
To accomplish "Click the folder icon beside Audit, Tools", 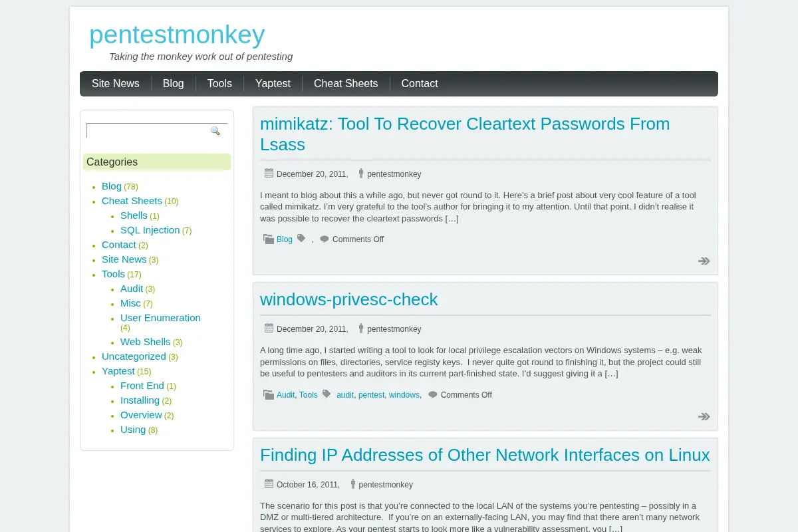I will coord(269,394).
